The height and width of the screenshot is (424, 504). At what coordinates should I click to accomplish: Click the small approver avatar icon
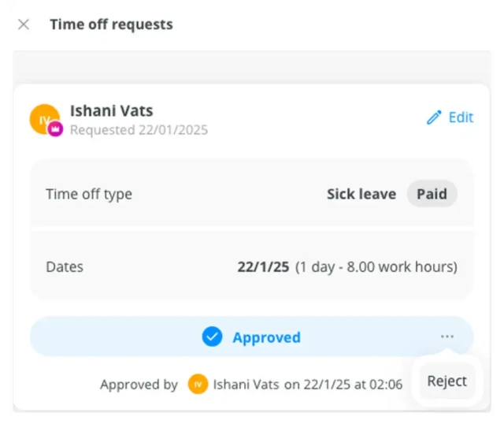click(x=198, y=384)
